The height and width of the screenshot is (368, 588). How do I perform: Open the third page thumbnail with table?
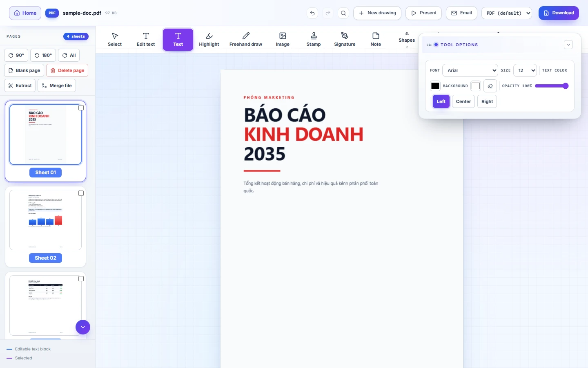45,305
